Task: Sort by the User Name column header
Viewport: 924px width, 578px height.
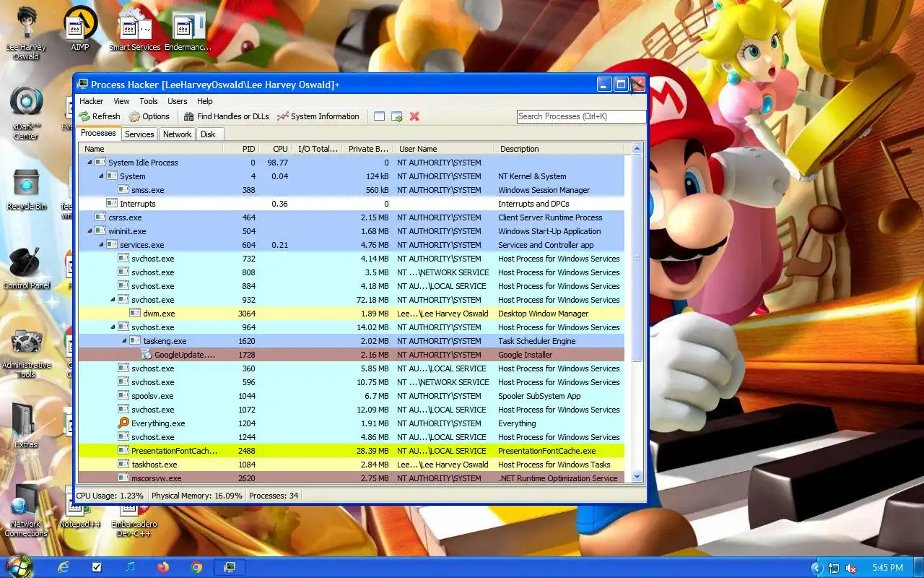Action: tap(443, 149)
